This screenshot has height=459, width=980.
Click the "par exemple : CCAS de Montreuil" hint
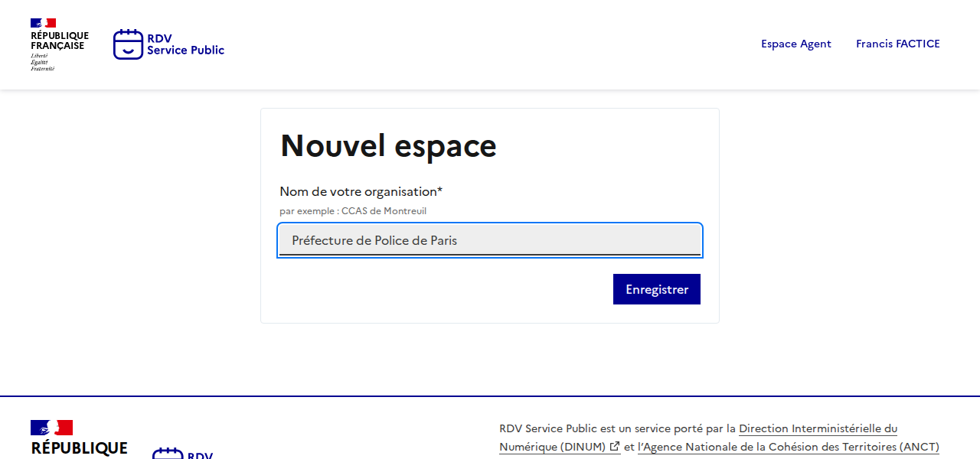[x=352, y=211]
